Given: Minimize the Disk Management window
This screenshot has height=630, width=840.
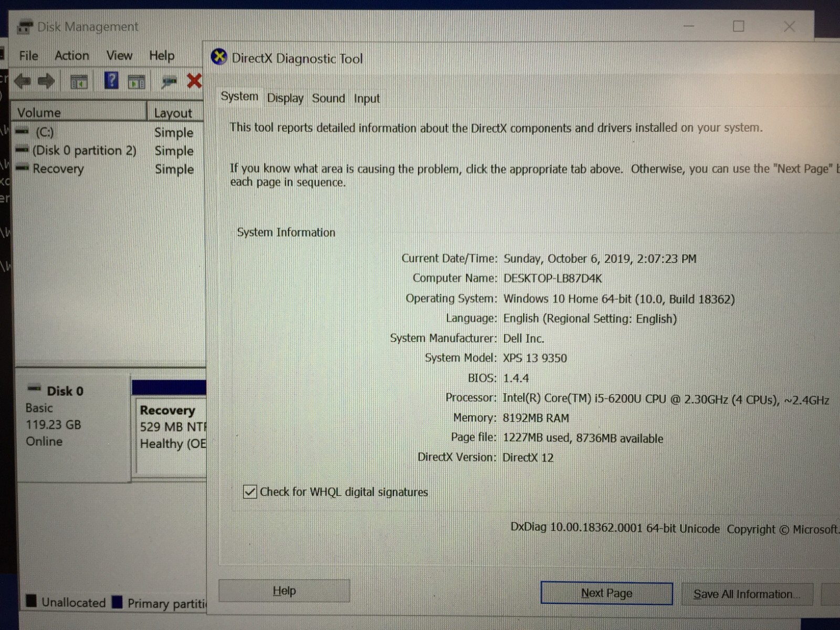Looking at the screenshot, I should coord(689,26).
